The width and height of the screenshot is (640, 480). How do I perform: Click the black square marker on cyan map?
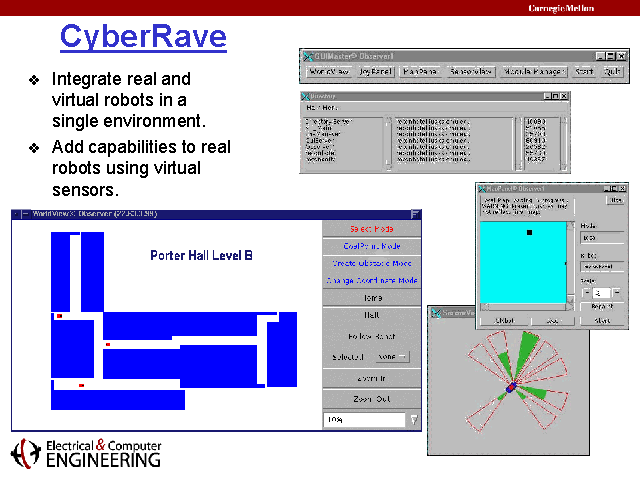pos(530,233)
